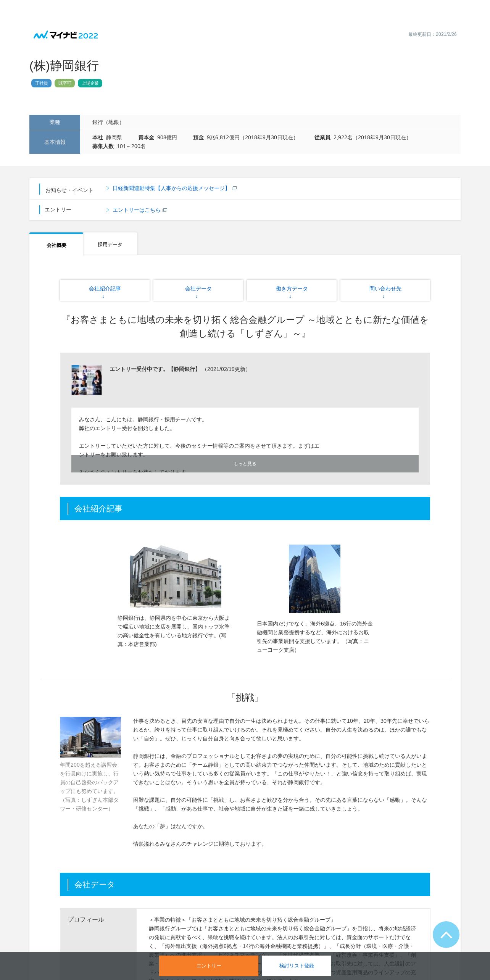Click the 基本情報 row label

pos(55,142)
